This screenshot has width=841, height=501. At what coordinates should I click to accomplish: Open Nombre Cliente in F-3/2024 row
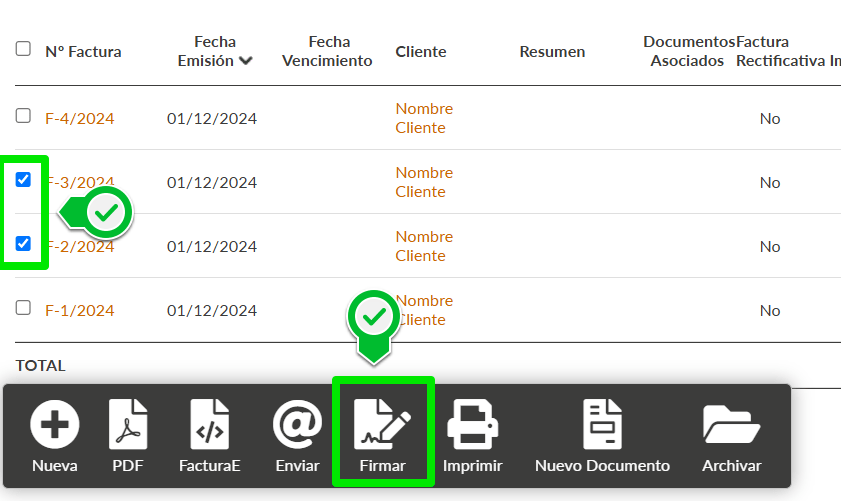424,182
